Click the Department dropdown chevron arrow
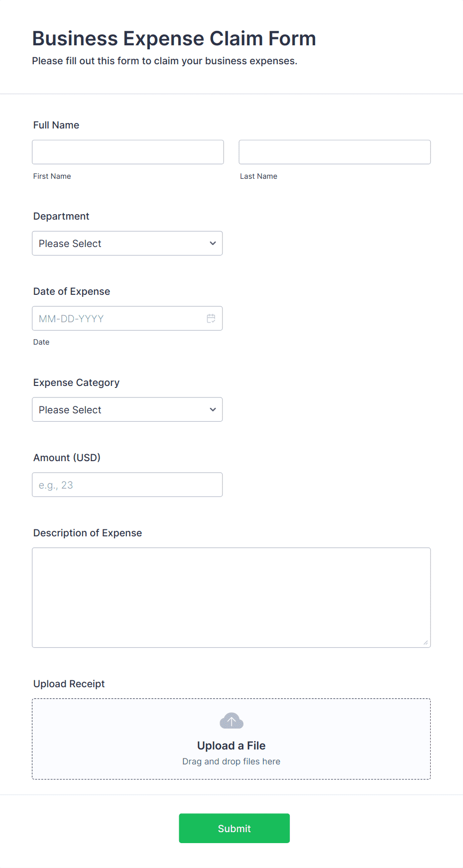 [x=214, y=243]
